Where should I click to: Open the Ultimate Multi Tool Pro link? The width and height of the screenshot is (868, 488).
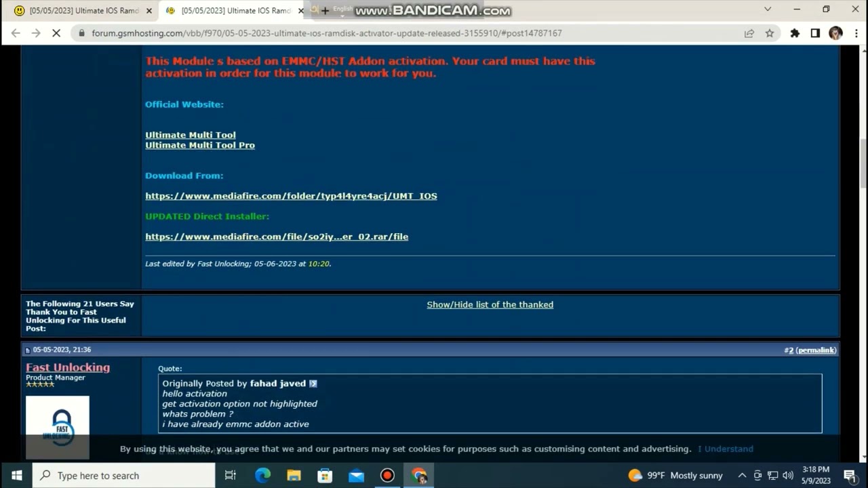(200, 145)
